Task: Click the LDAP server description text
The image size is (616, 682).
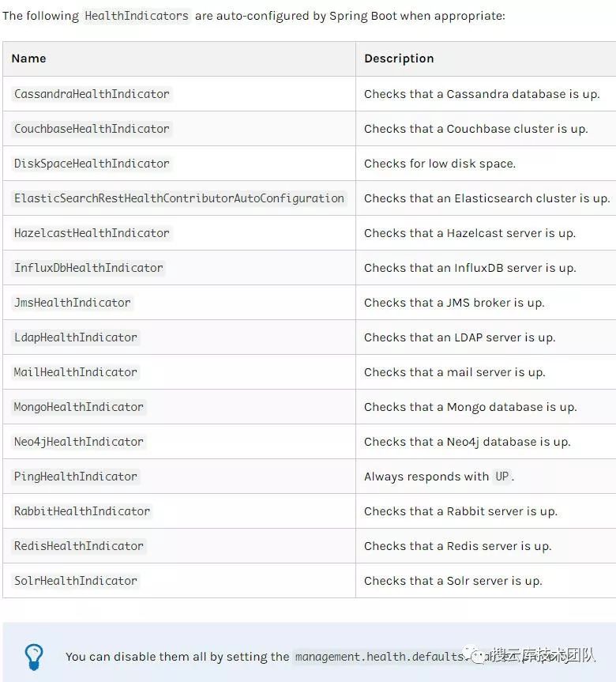Action: click(x=460, y=338)
